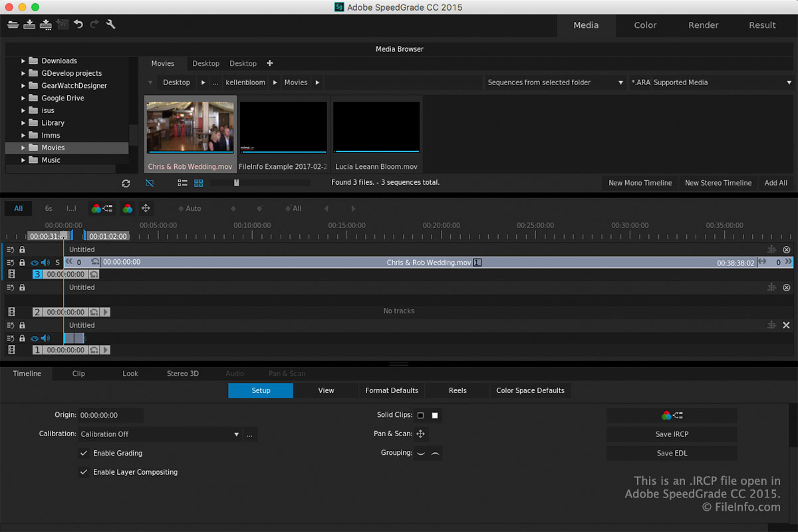Go to the previous keyframe arrow
798x532 pixels.
pyautogui.click(x=327, y=208)
